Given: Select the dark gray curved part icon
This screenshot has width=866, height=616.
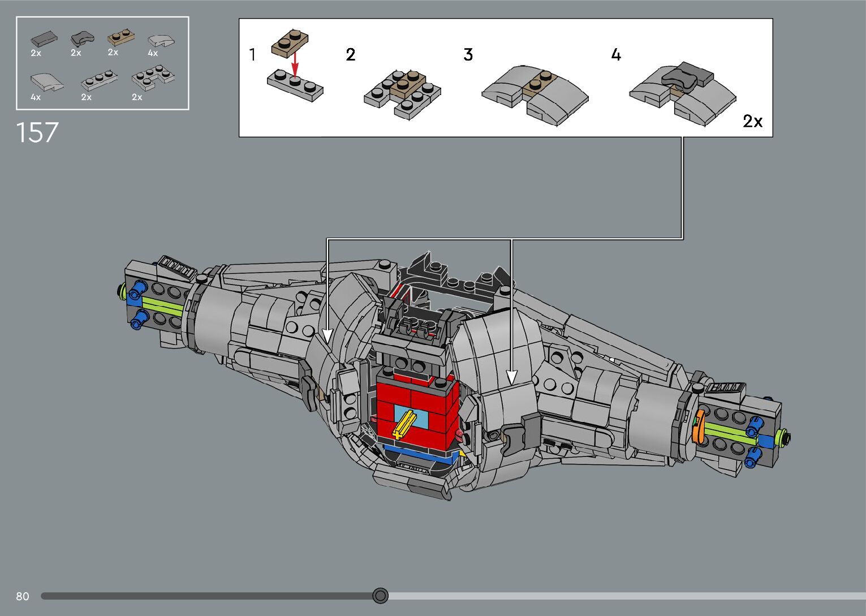Looking at the screenshot, I should 82,38.
